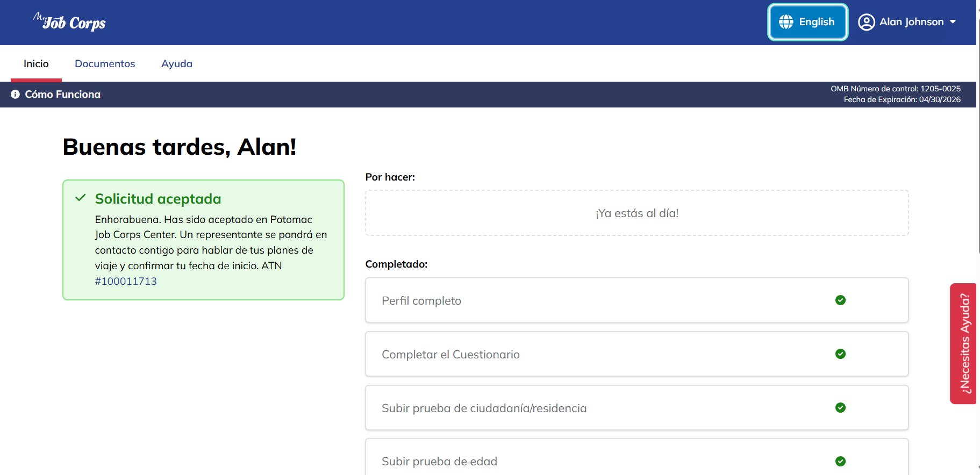
Task: Open the Ayuda tab
Action: click(177, 63)
